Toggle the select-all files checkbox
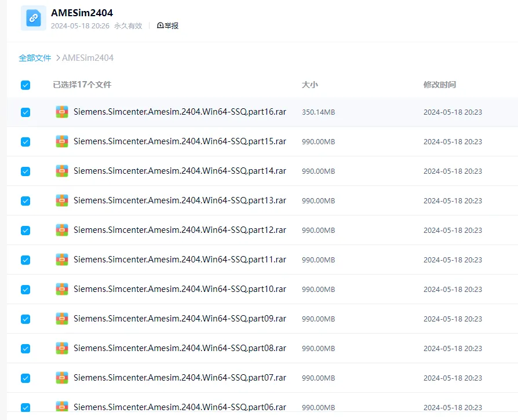Image resolution: width=518 pixels, height=420 pixels. (25, 85)
